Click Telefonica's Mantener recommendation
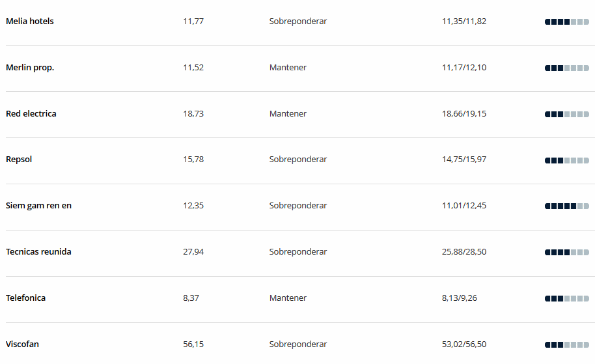Image resolution: width=595 pixels, height=364 pixels. click(x=288, y=298)
